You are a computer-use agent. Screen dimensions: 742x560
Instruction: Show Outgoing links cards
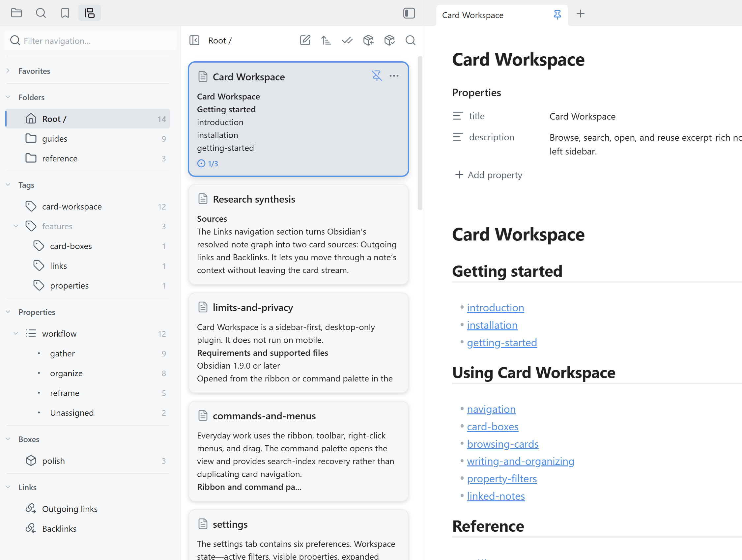[x=88, y=509]
